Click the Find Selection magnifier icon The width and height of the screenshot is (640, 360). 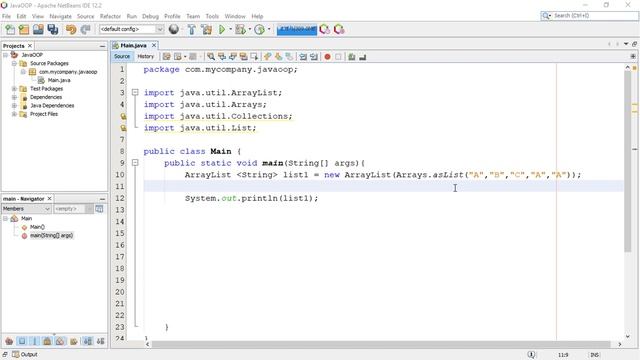(211, 57)
